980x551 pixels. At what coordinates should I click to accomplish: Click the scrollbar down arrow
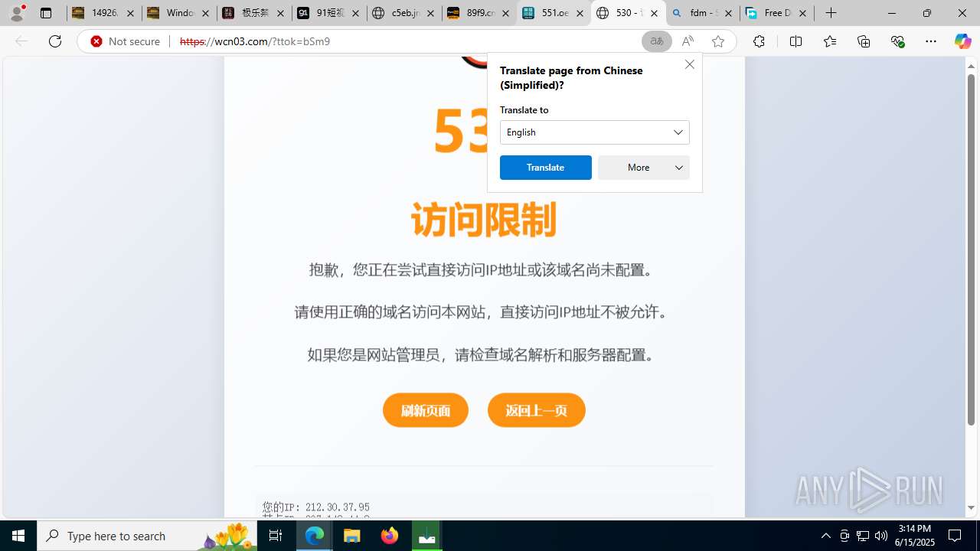point(971,508)
